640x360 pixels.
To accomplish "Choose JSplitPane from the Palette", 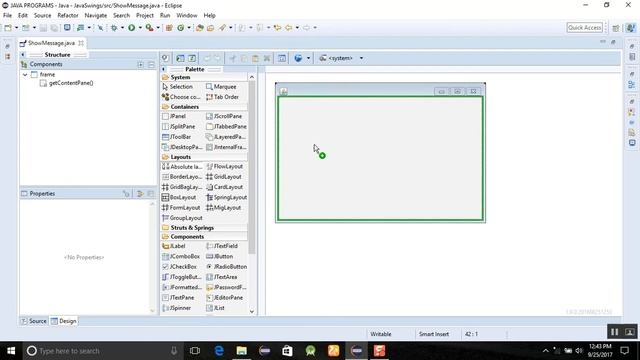I will click(x=179, y=127).
